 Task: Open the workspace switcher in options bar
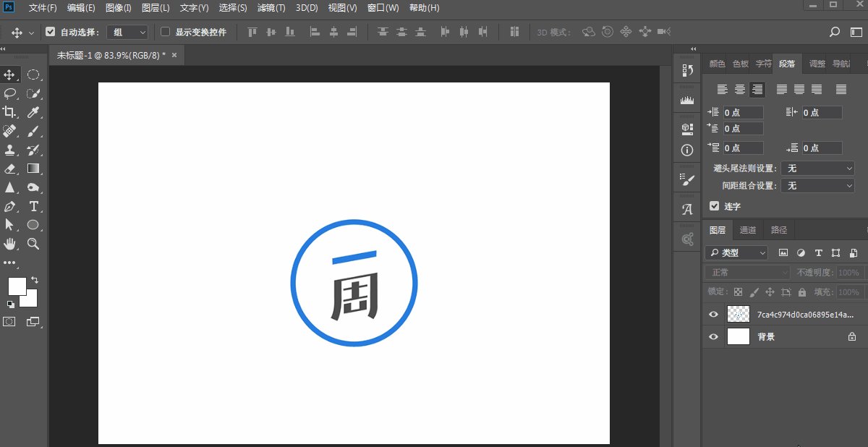(x=856, y=32)
